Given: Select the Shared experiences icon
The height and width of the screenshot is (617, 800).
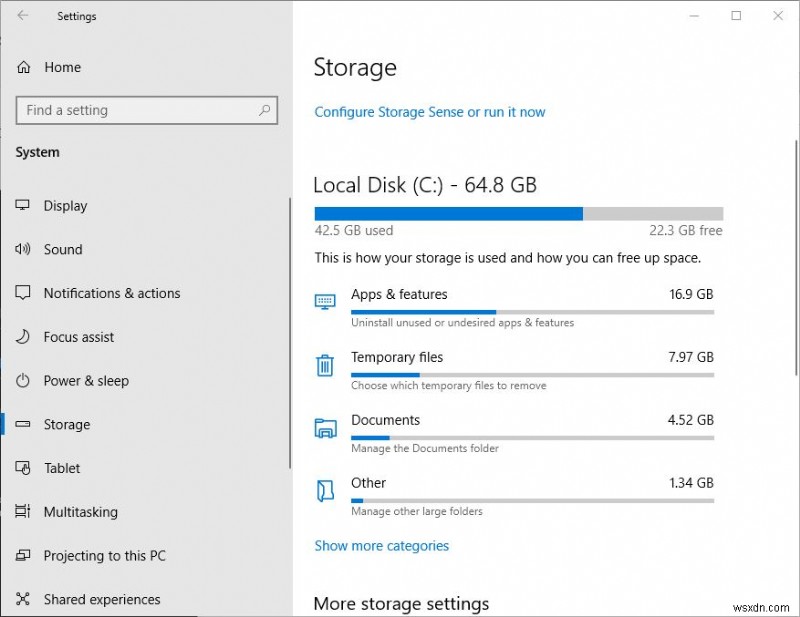Looking at the screenshot, I should [22, 599].
